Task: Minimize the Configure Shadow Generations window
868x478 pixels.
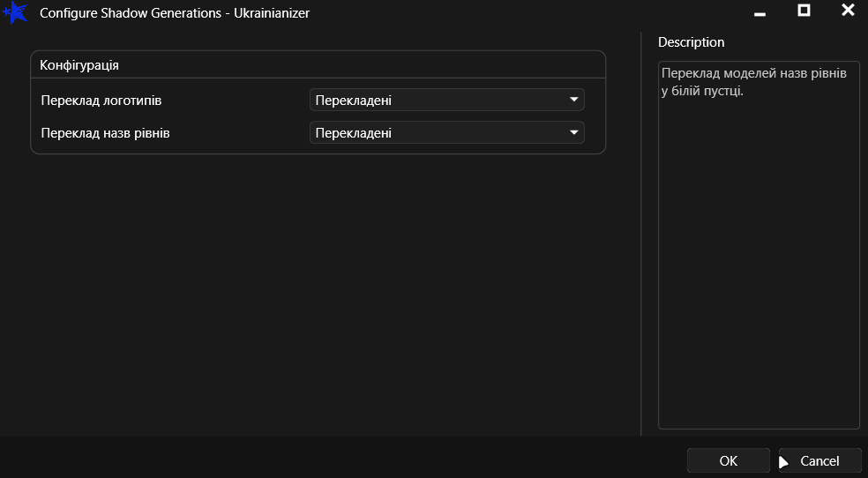Action: pyautogui.click(x=759, y=13)
